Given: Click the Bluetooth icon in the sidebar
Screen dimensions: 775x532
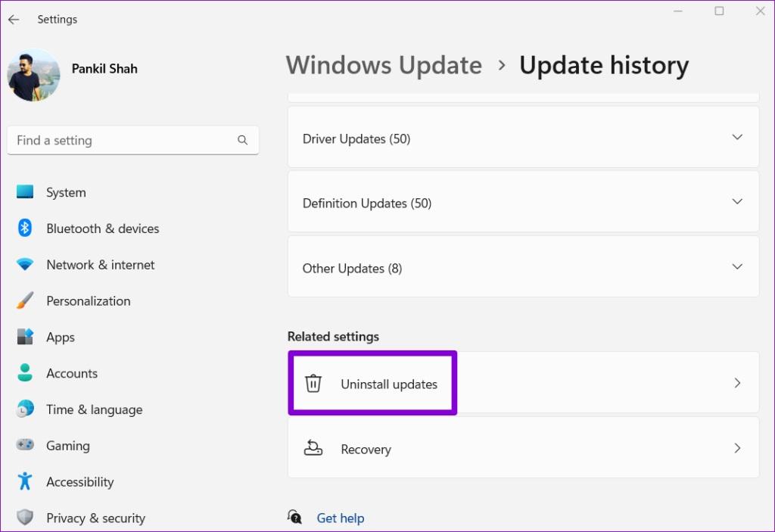Looking at the screenshot, I should pyautogui.click(x=25, y=228).
